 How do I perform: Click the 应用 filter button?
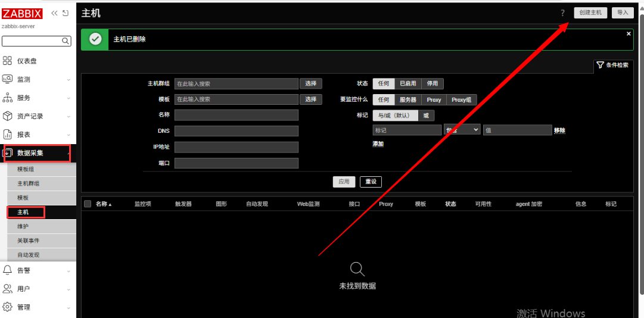click(344, 182)
